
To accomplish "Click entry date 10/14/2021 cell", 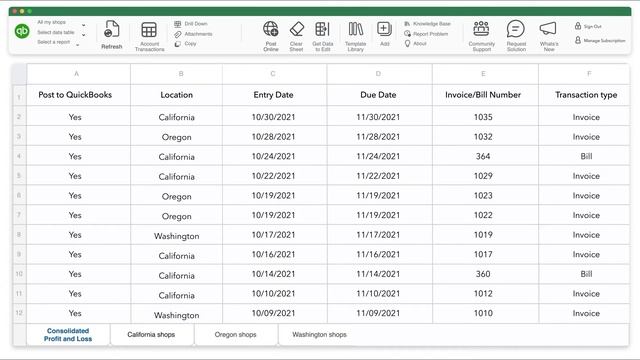I will tap(274, 274).
